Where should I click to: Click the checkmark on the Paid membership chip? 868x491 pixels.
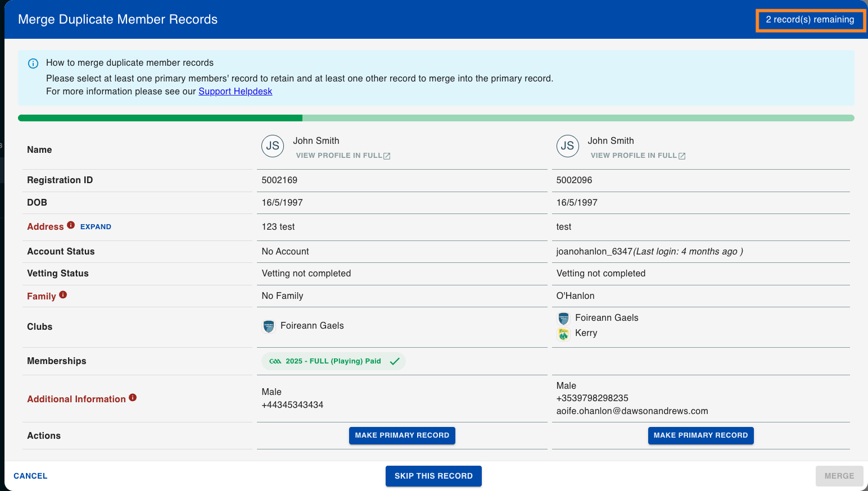click(x=395, y=361)
